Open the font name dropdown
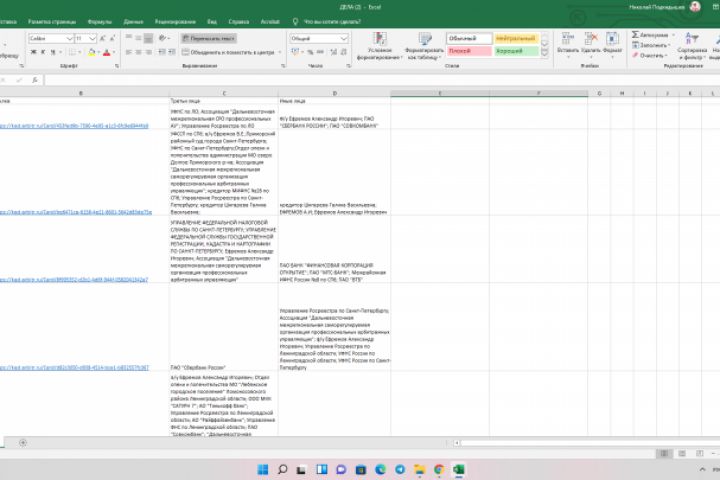Screen dimensions: 720x480 point(69,39)
